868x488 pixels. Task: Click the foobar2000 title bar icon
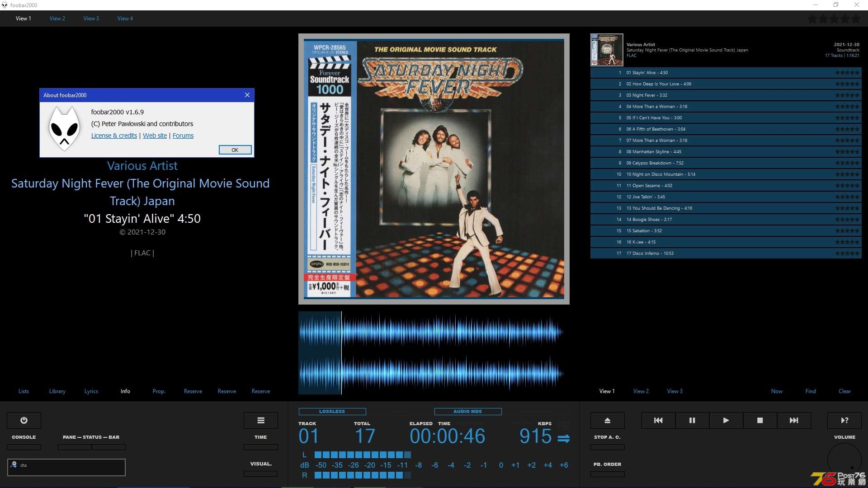(x=5, y=5)
